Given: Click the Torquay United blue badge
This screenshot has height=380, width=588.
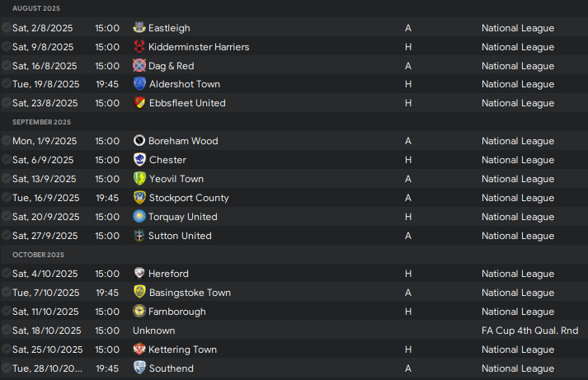Looking at the screenshot, I should pos(139,216).
